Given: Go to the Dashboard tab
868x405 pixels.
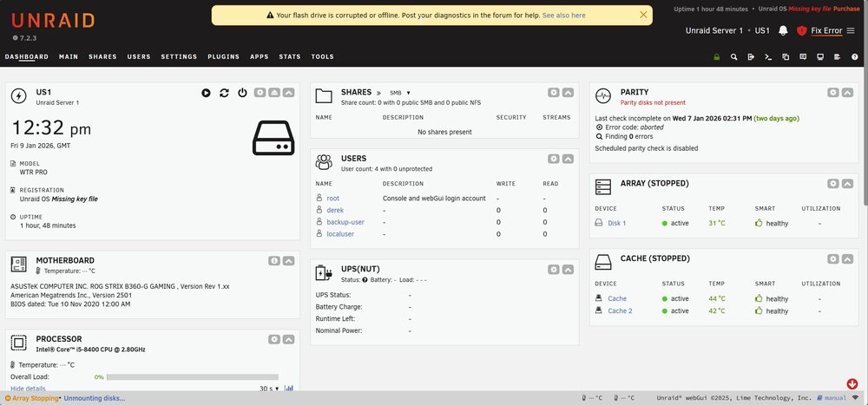Looking at the screenshot, I should (27, 56).
